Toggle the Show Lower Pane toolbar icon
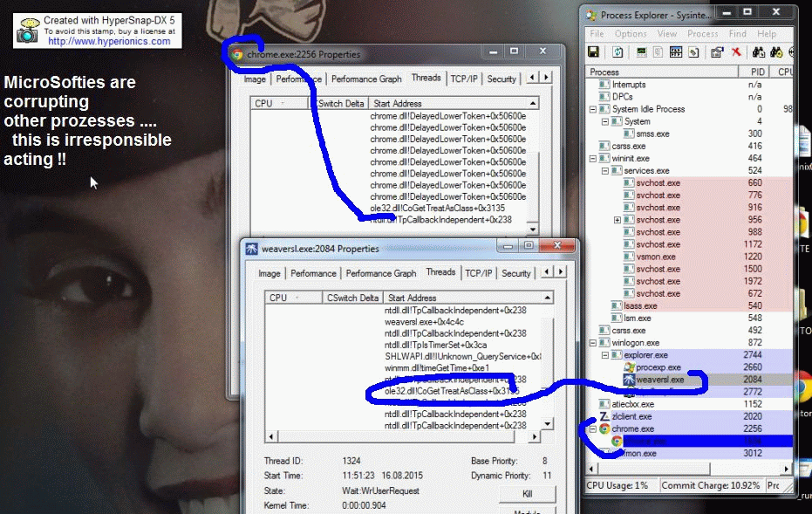 coord(676,51)
